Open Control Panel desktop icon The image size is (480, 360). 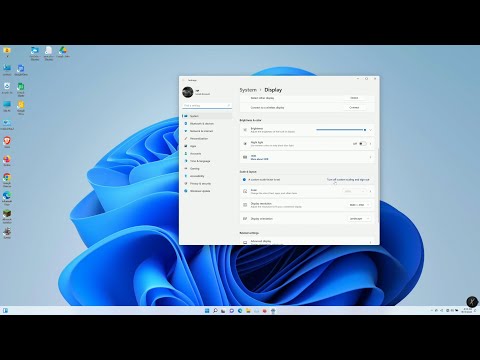coord(7,124)
